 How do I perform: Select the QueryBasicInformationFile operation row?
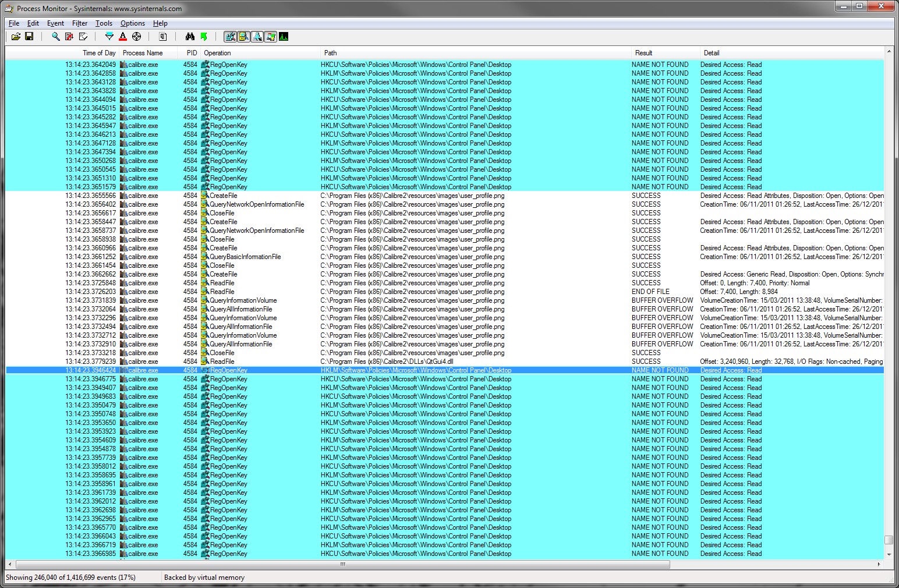(x=445, y=257)
